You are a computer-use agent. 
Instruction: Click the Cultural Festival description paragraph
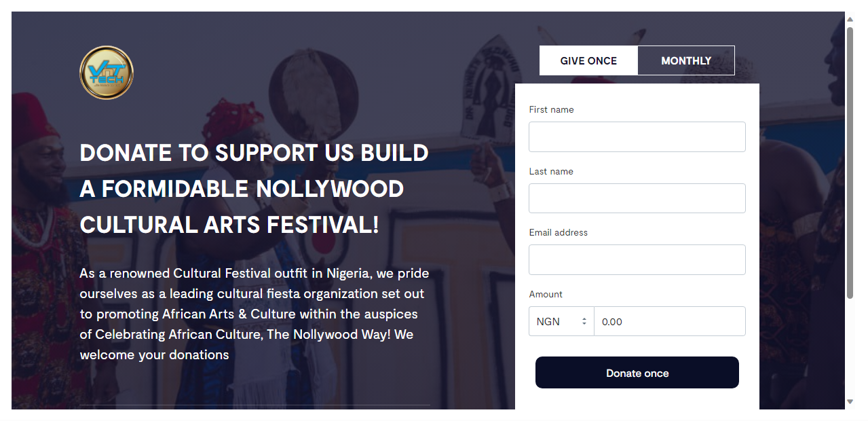pyautogui.click(x=254, y=314)
